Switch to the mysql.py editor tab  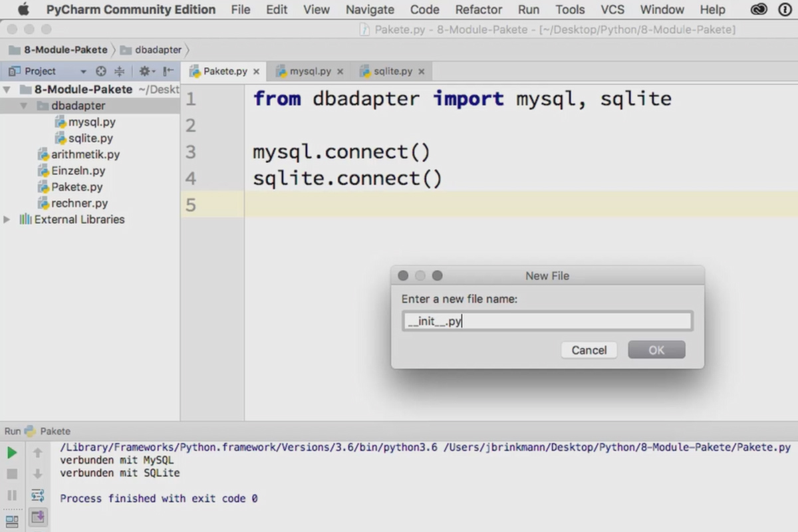pyautogui.click(x=310, y=71)
